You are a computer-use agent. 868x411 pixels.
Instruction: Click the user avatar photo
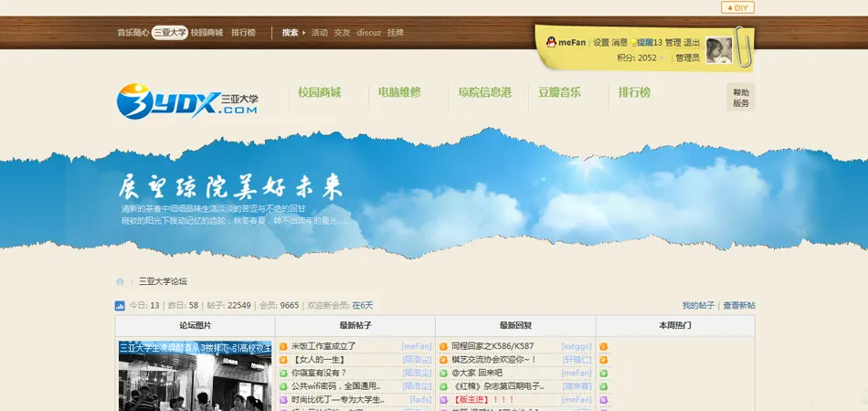pyautogui.click(x=719, y=50)
